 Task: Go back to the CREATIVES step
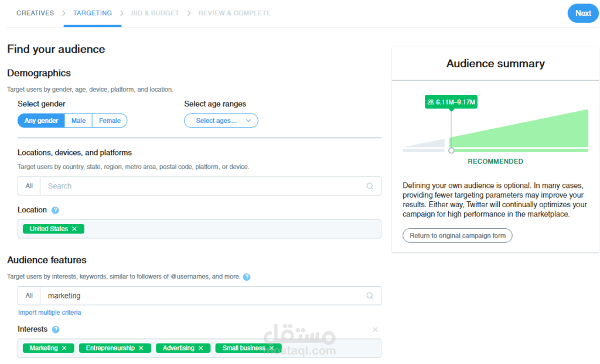pos(35,12)
